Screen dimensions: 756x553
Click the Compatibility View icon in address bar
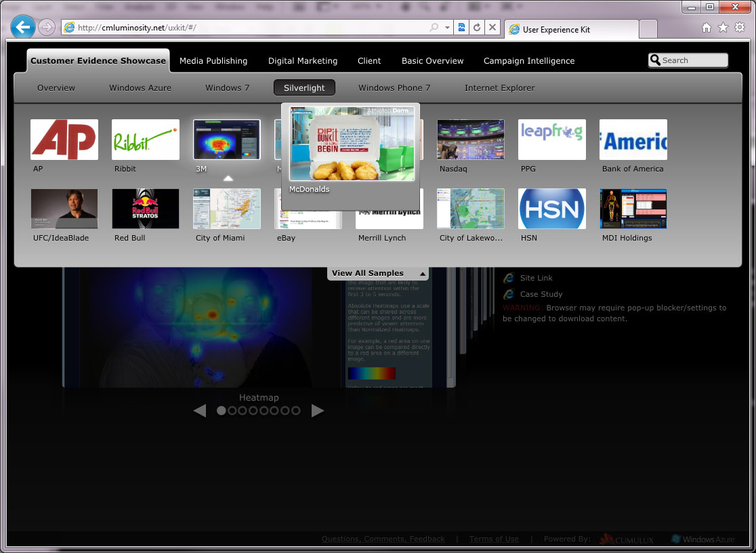(461, 28)
